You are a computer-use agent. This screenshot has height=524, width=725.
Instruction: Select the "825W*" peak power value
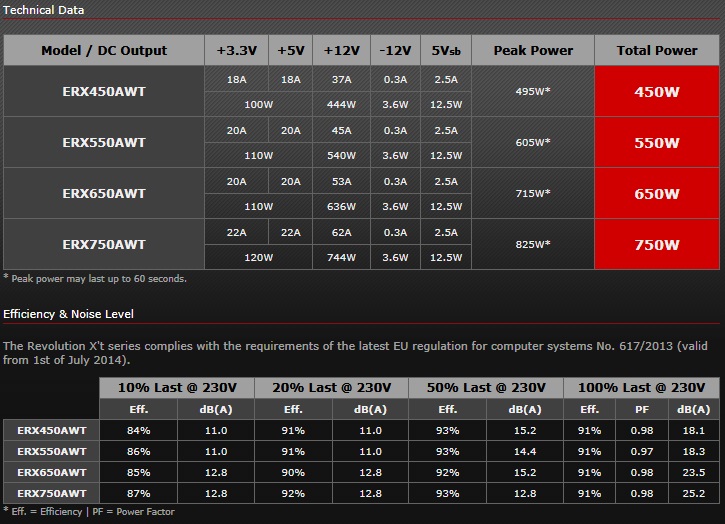(x=533, y=244)
